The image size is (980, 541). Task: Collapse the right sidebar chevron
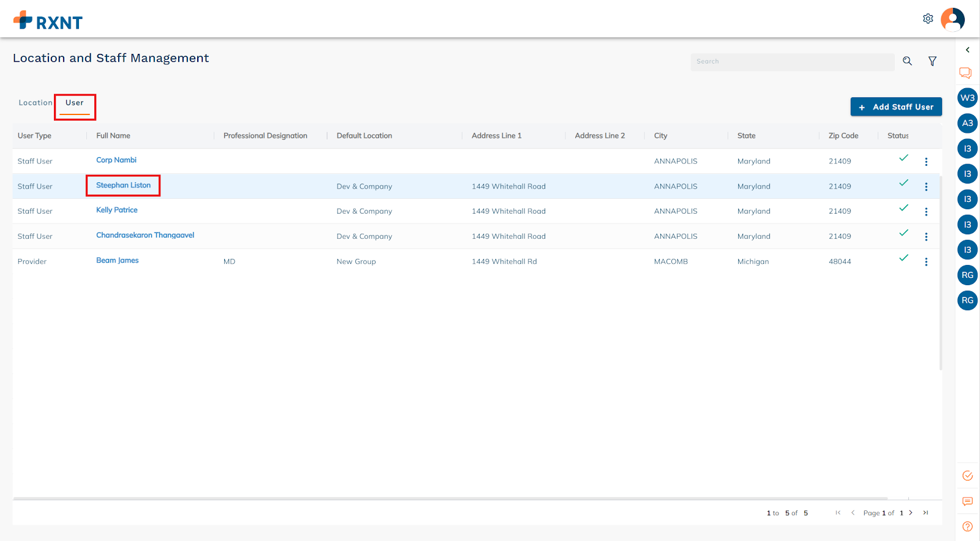[x=968, y=50]
